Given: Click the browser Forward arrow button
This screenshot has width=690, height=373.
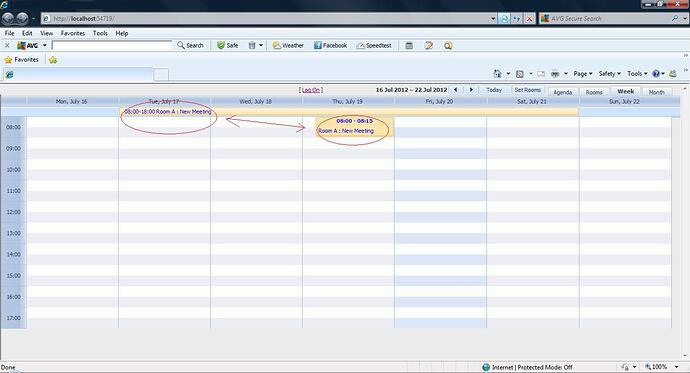Looking at the screenshot, I should pos(22,18).
